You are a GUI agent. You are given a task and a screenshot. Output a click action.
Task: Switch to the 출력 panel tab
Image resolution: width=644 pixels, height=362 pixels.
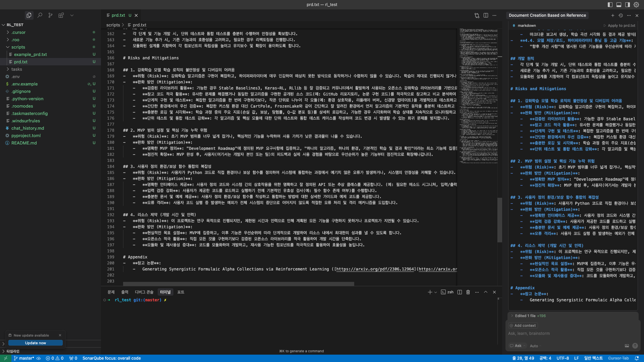pos(125,292)
